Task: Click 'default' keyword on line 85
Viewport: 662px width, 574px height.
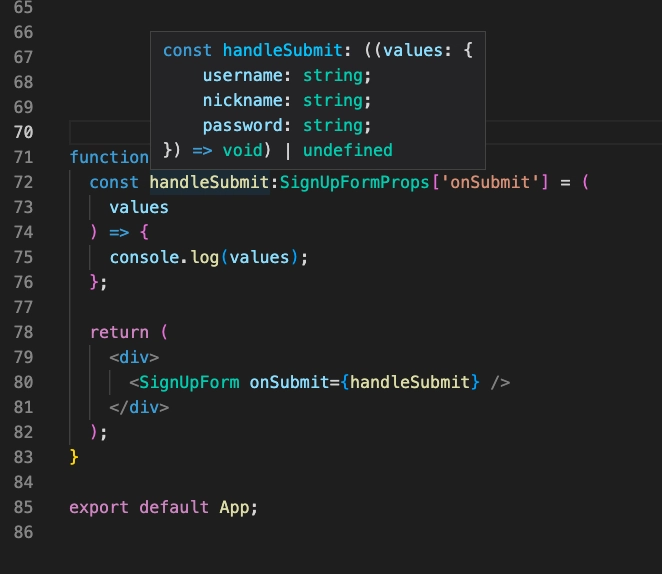Action: [174, 507]
